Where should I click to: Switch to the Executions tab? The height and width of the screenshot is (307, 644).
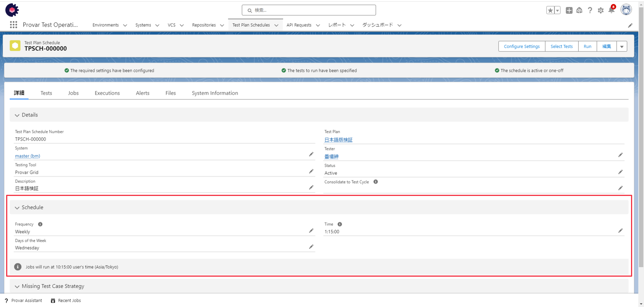107,93
